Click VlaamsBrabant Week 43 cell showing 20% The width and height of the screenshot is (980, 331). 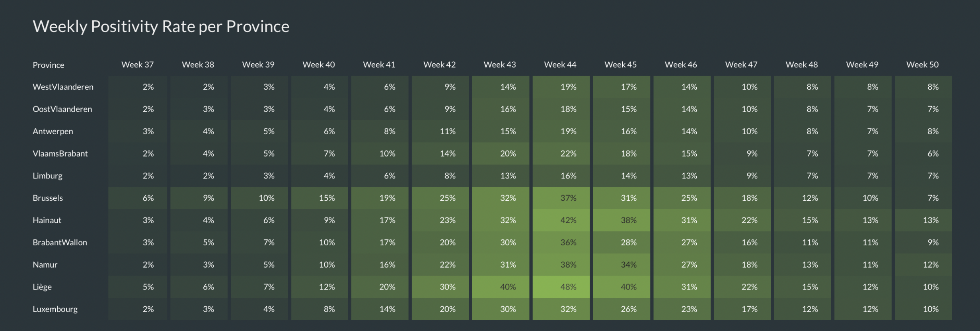point(501,153)
